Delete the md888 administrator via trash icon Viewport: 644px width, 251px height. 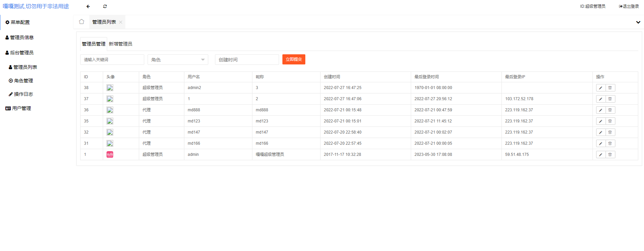coord(610,110)
